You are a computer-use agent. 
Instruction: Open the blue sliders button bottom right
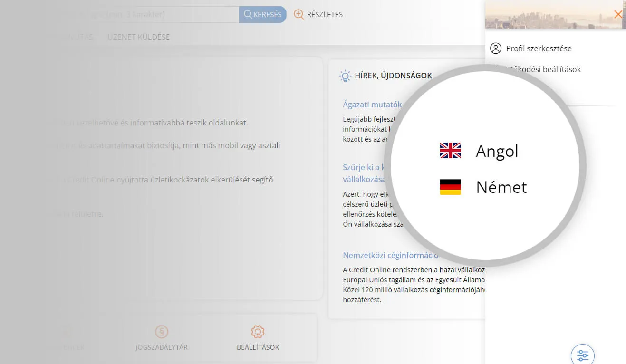click(582, 355)
